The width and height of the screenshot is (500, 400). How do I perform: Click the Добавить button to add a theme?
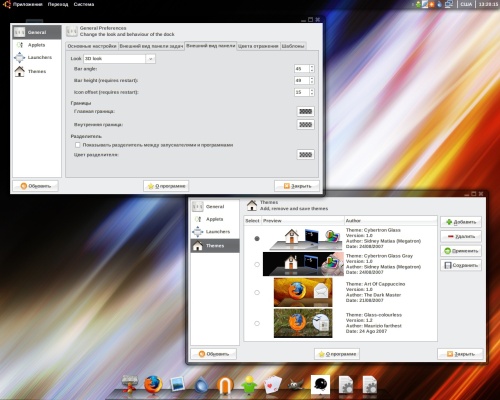[x=461, y=222]
